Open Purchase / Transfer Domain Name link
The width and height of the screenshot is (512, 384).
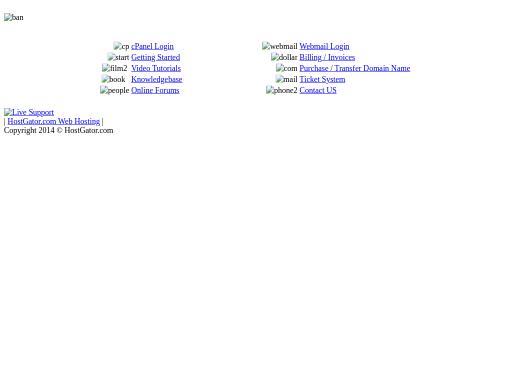pyautogui.click(x=355, y=68)
